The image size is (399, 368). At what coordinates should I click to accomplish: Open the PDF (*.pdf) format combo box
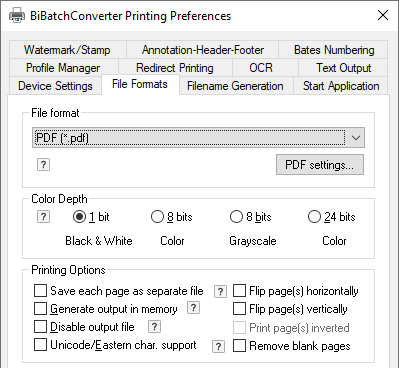(x=198, y=138)
